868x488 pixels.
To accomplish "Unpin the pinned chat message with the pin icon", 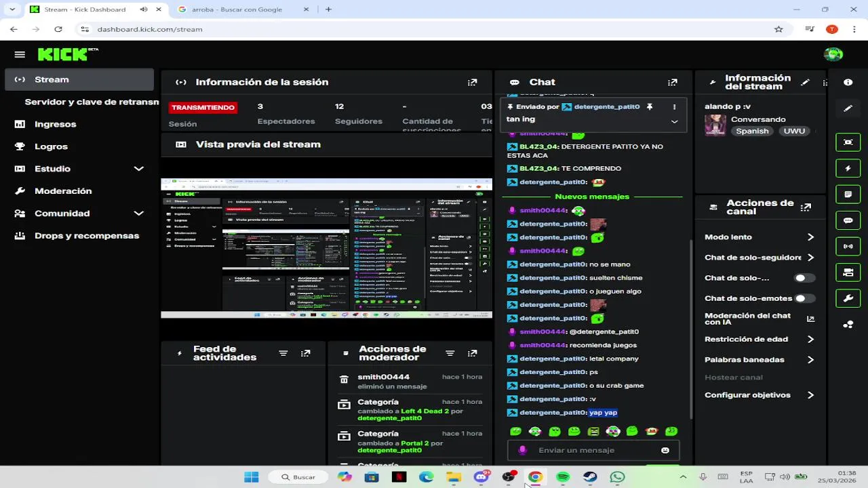I will 649,106.
